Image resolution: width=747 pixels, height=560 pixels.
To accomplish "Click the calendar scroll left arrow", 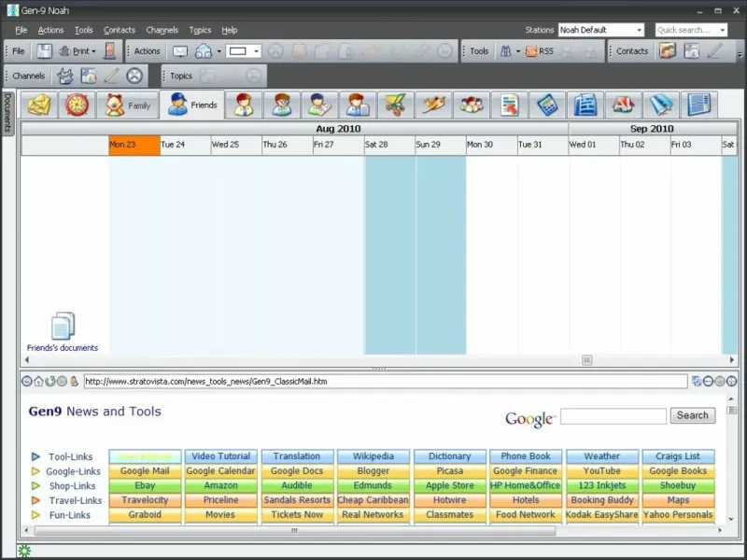I will 27,360.
